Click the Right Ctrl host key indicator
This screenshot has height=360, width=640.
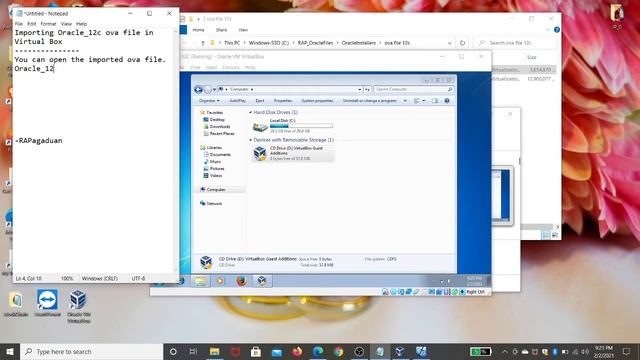click(475, 292)
